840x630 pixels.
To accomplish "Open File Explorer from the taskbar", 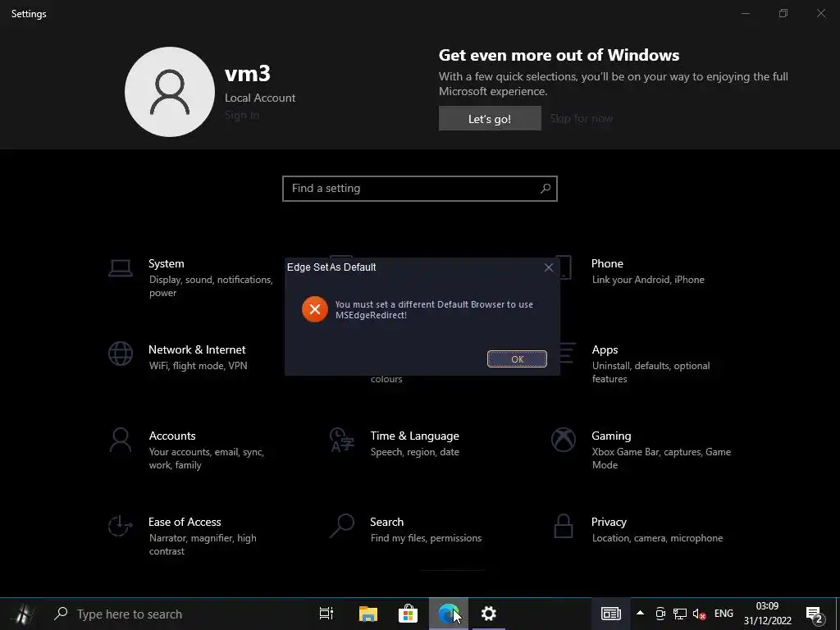I will point(368,614).
